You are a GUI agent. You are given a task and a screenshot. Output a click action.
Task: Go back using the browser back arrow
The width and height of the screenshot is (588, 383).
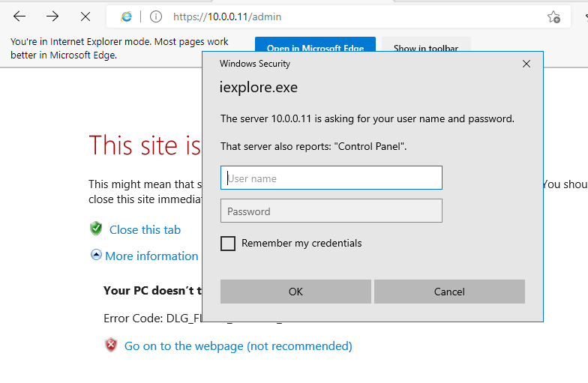coord(19,16)
